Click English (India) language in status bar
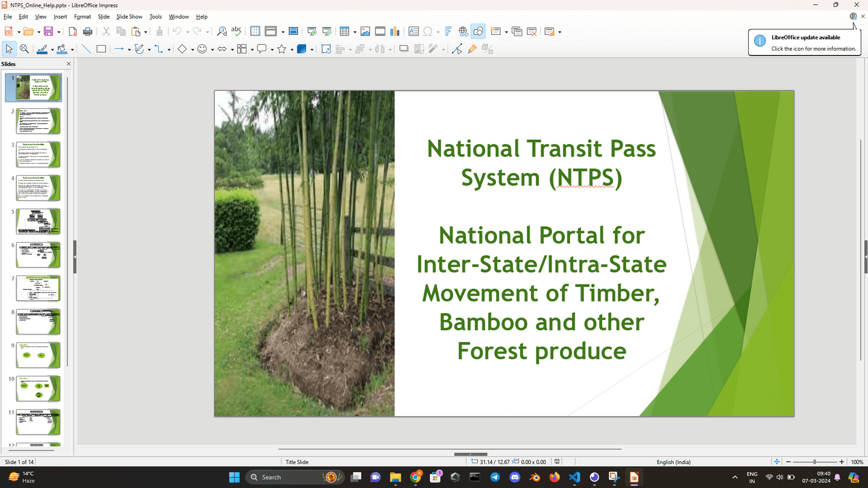This screenshot has width=868, height=488. (673, 462)
